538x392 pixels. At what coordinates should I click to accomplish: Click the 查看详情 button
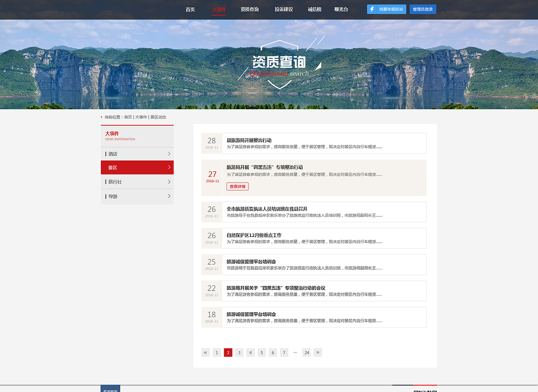coord(237,186)
